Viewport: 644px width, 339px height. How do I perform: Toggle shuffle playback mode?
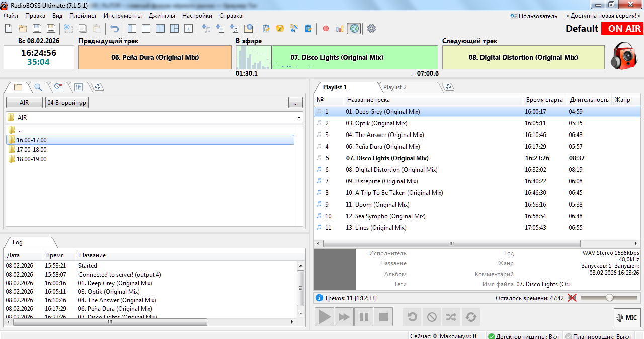(451, 317)
